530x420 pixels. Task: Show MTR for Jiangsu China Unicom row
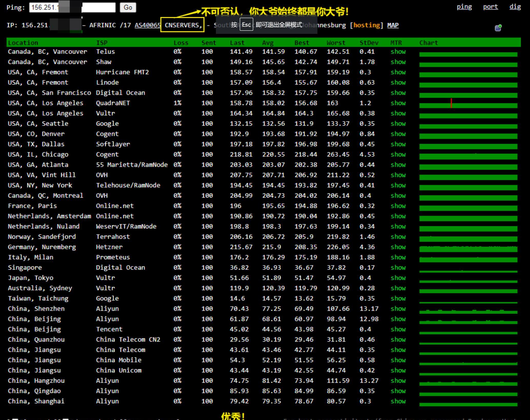pos(398,370)
